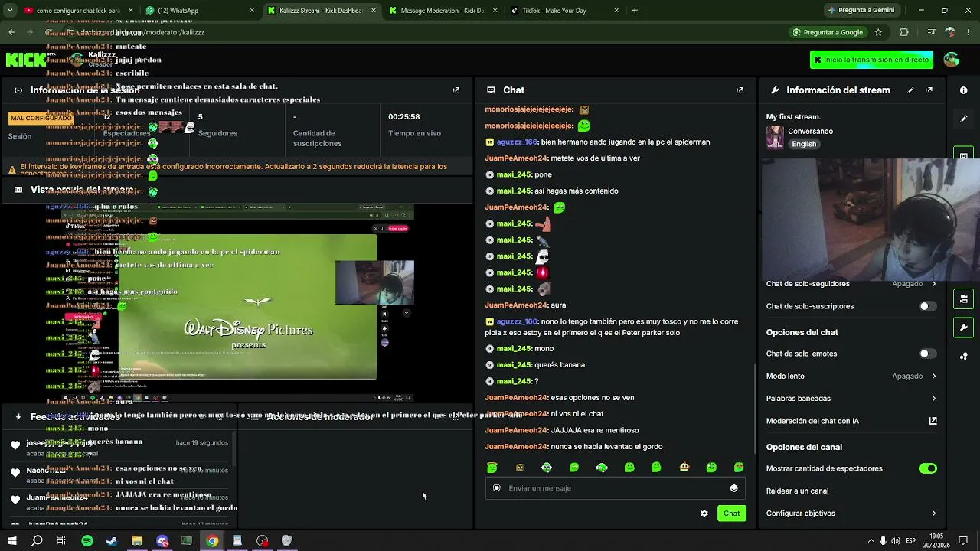This screenshot has height=551, width=980.
Task: Click the English language tag
Action: point(804,144)
